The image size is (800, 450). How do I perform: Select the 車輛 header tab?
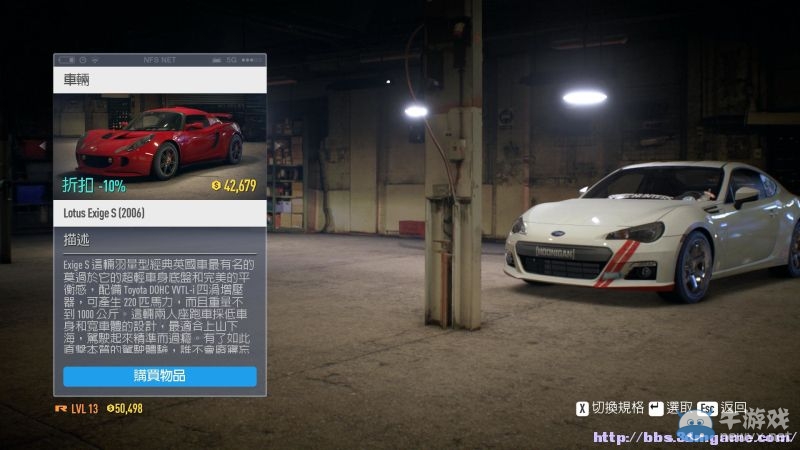click(x=76, y=79)
